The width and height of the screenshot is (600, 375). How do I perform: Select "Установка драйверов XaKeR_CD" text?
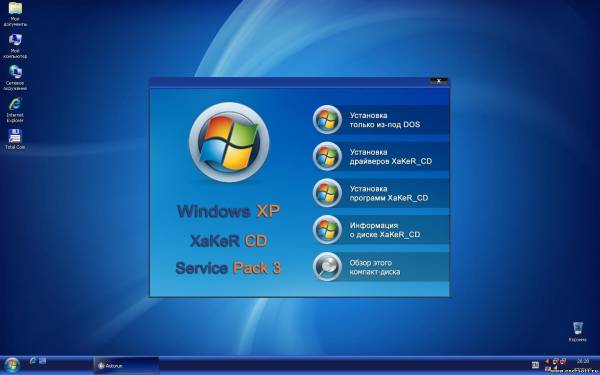(390, 157)
